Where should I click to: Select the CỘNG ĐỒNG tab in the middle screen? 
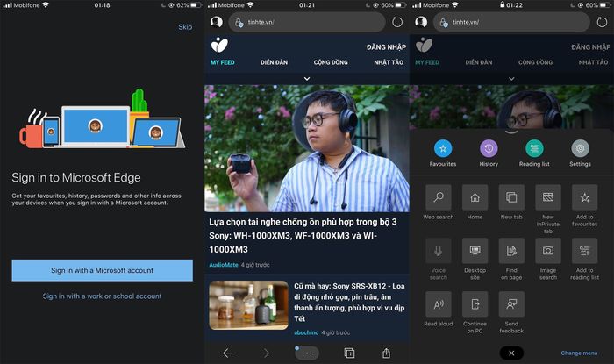(331, 62)
